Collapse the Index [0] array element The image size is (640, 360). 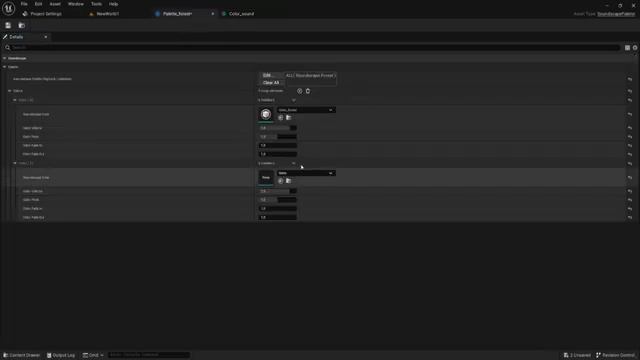tap(15, 100)
